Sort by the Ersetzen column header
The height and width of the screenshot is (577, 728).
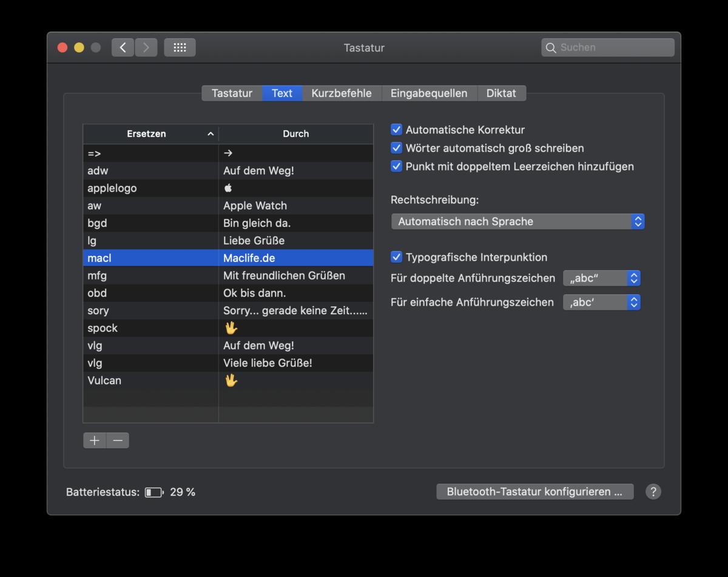150,133
